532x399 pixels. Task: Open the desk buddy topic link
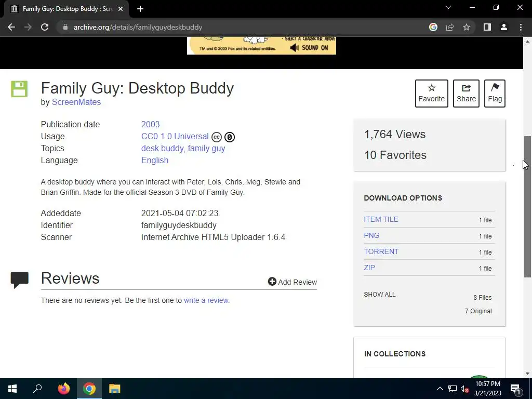(163, 148)
